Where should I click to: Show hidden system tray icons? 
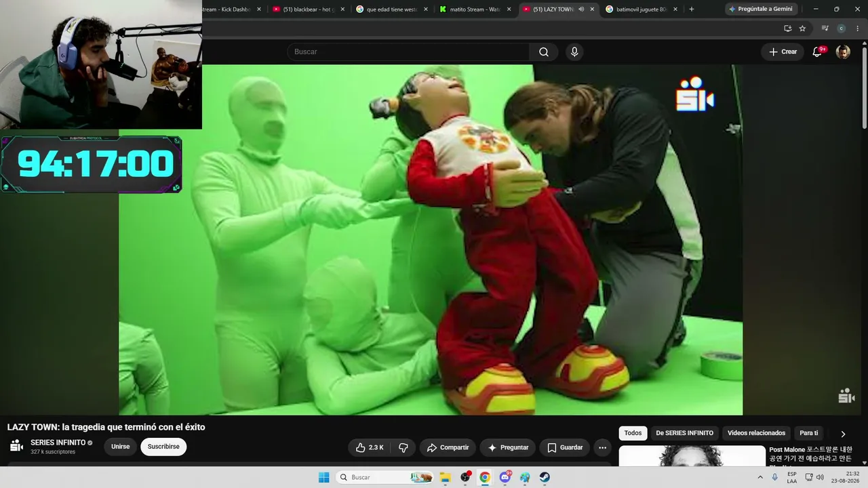(759, 477)
